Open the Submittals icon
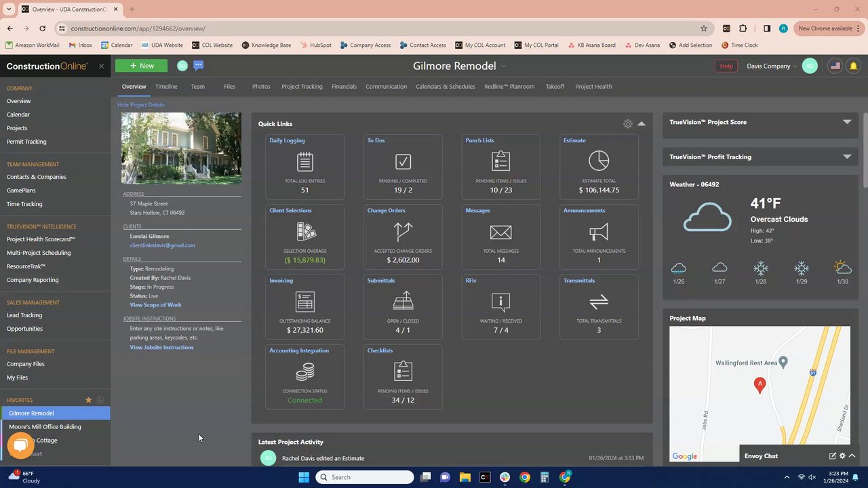 [403, 301]
